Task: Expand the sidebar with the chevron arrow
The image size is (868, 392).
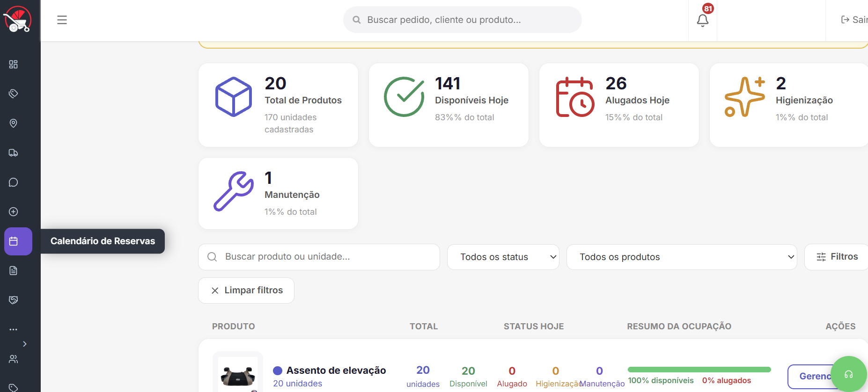Action: (x=25, y=344)
